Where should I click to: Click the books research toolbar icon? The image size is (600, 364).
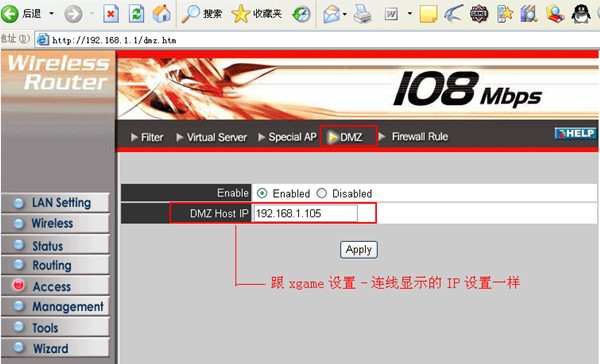click(529, 14)
